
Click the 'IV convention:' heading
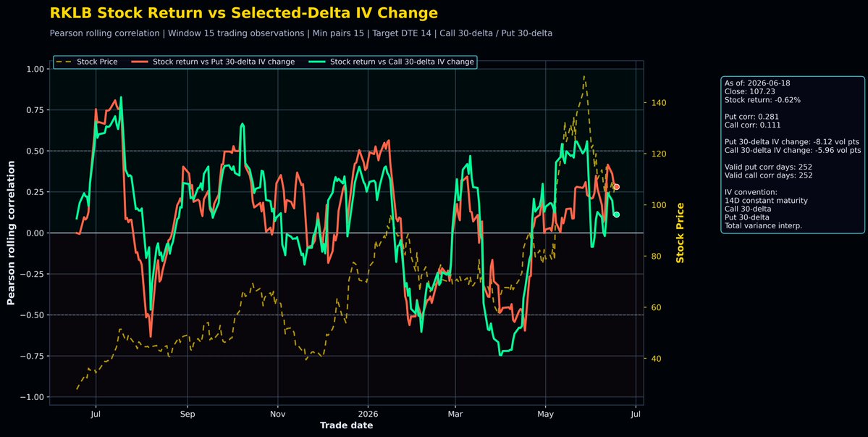click(751, 192)
